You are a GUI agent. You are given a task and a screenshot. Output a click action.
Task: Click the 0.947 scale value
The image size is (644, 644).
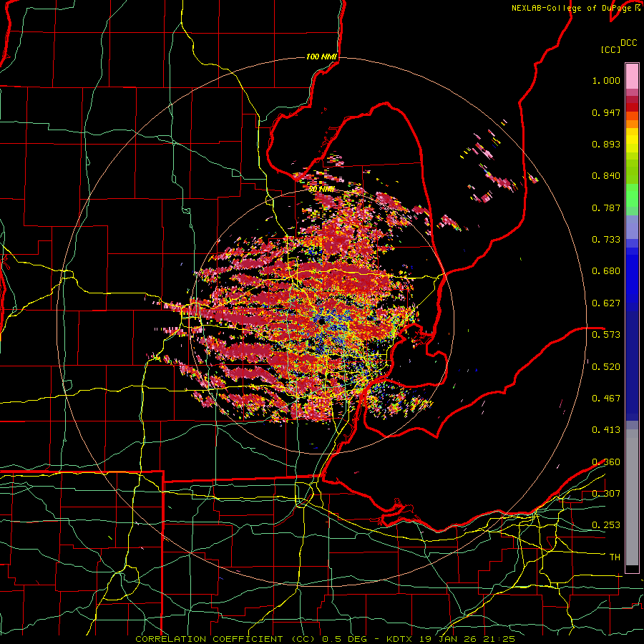point(606,112)
